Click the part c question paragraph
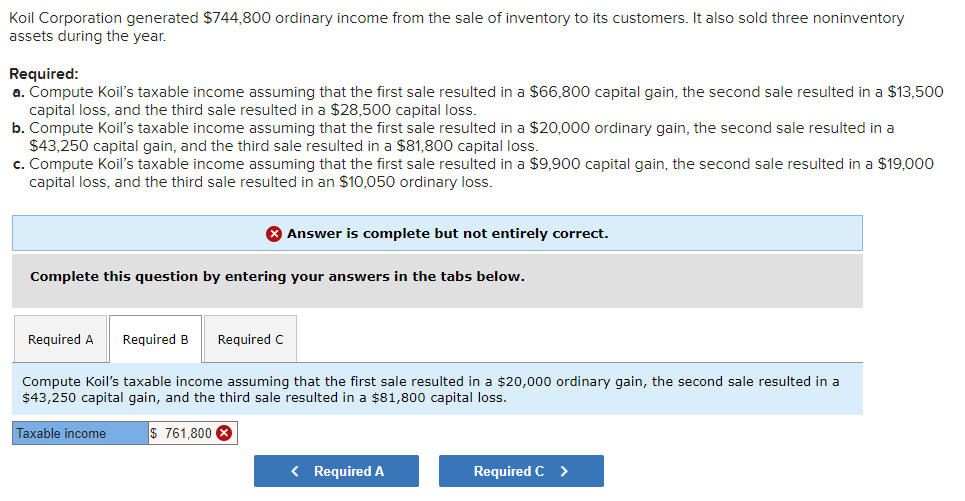The width and height of the screenshot is (965, 501). click(x=480, y=172)
